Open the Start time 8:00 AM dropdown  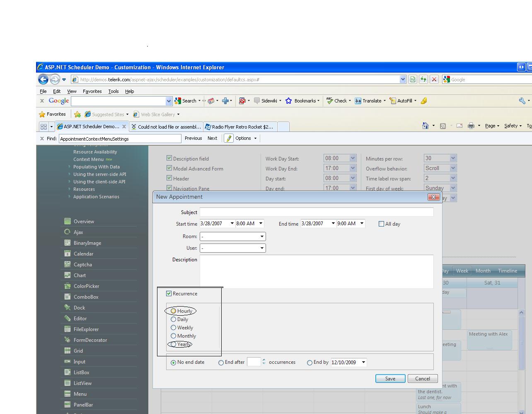pos(261,224)
